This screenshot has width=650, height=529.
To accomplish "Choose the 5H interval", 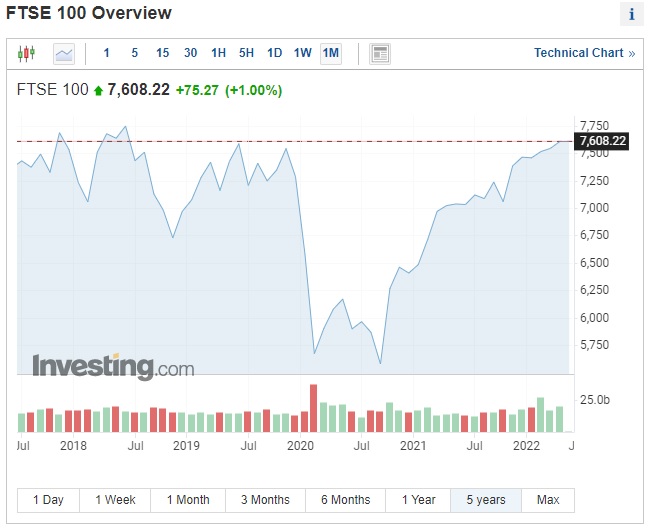I will point(247,53).
